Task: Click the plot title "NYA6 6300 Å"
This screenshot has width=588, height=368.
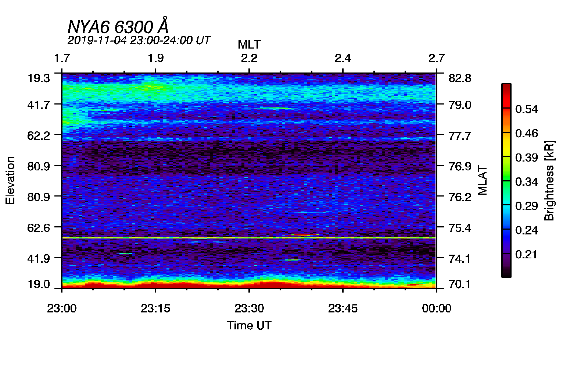Action: click(118, 26)
